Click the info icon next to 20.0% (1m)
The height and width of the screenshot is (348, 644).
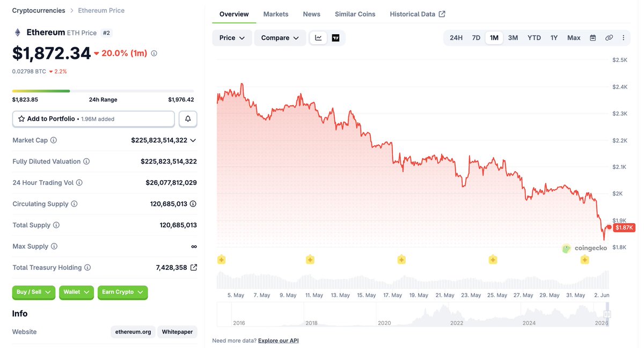pos(154,54)
